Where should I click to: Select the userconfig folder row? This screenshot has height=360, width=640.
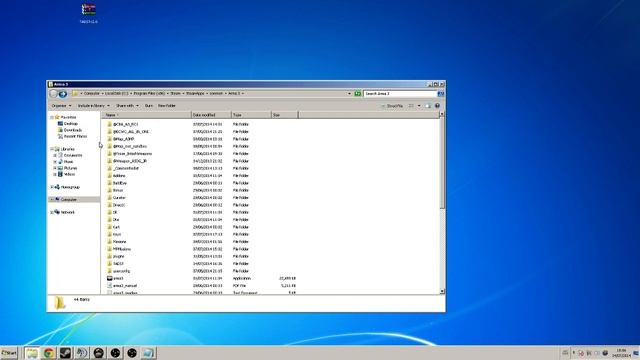pyautogui.click(x=200, y=271)
